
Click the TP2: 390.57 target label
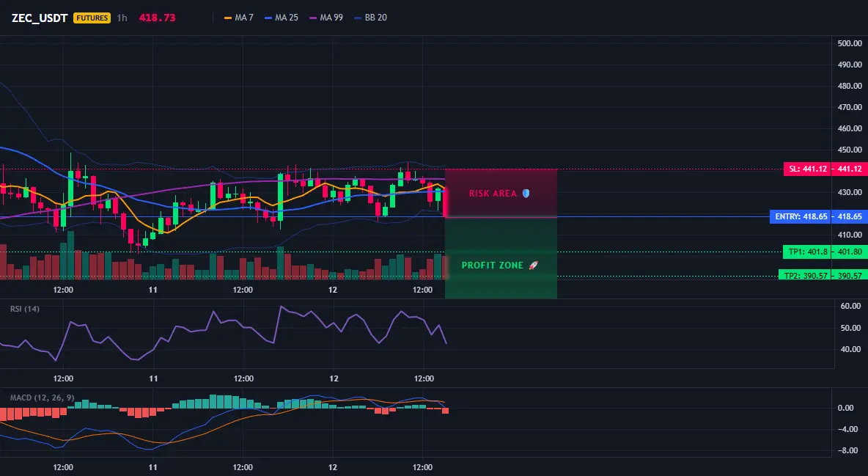803,275
